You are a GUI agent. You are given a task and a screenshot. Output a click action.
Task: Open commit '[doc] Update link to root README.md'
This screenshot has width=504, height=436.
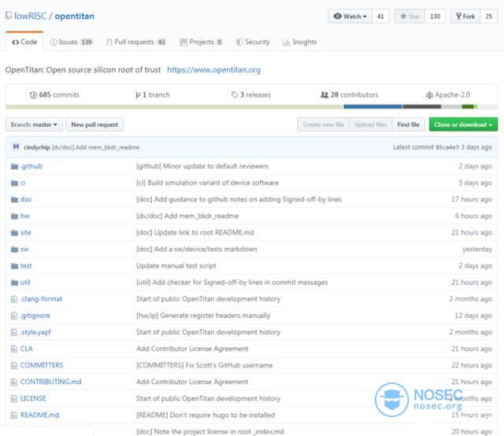coord(195,233)
